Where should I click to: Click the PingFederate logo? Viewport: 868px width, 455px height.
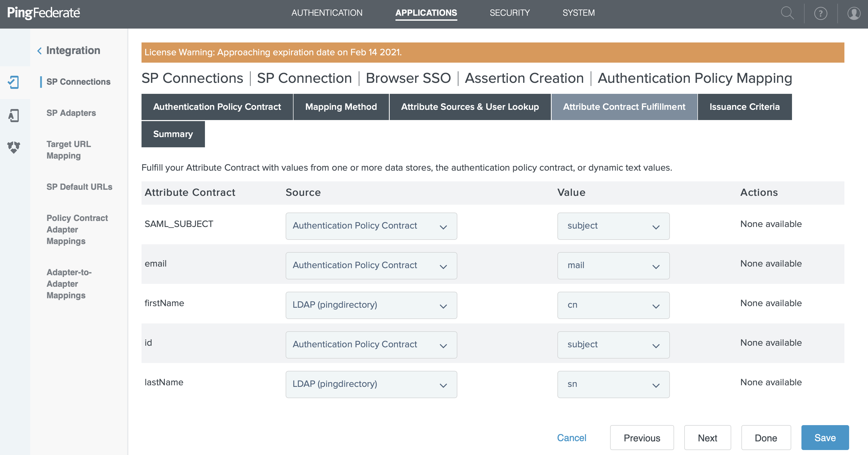coord(44,13)
